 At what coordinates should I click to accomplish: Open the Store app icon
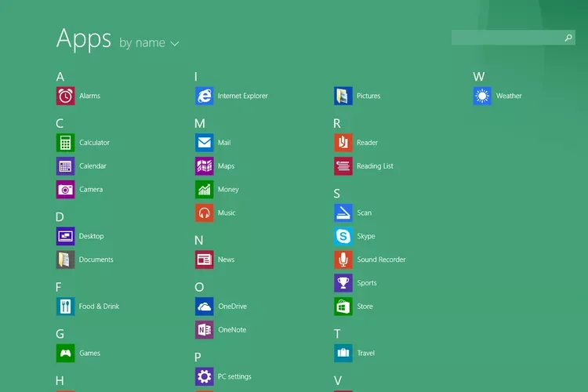tap(343, 307)
